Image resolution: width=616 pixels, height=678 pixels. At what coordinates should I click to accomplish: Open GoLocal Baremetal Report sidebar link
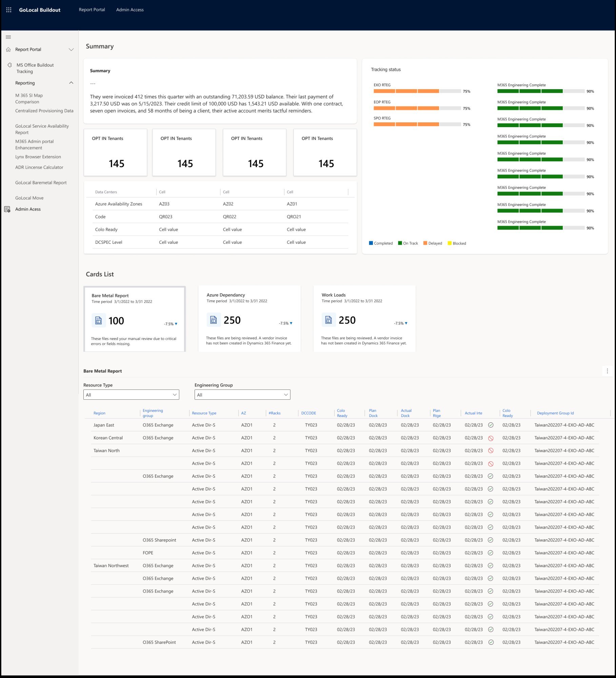[x=41, y=183]
